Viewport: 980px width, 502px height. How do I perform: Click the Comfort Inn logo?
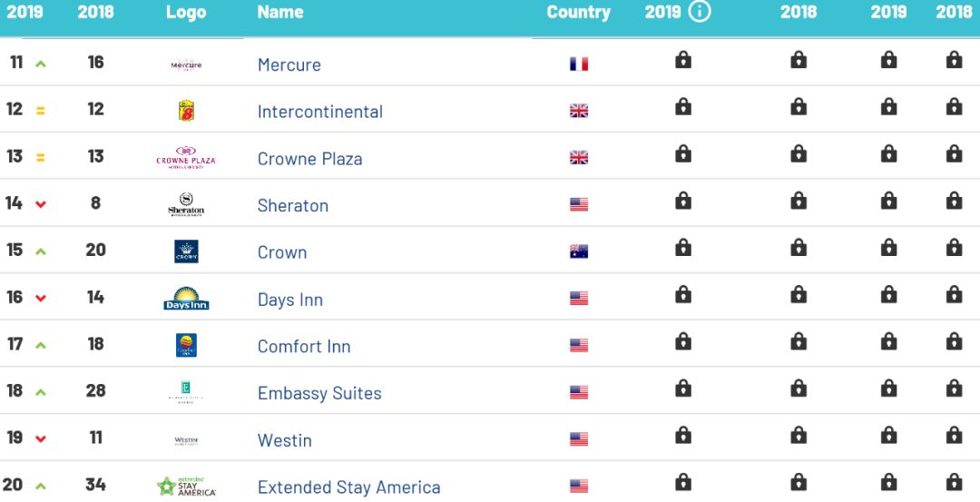click(x=186, y=346)
